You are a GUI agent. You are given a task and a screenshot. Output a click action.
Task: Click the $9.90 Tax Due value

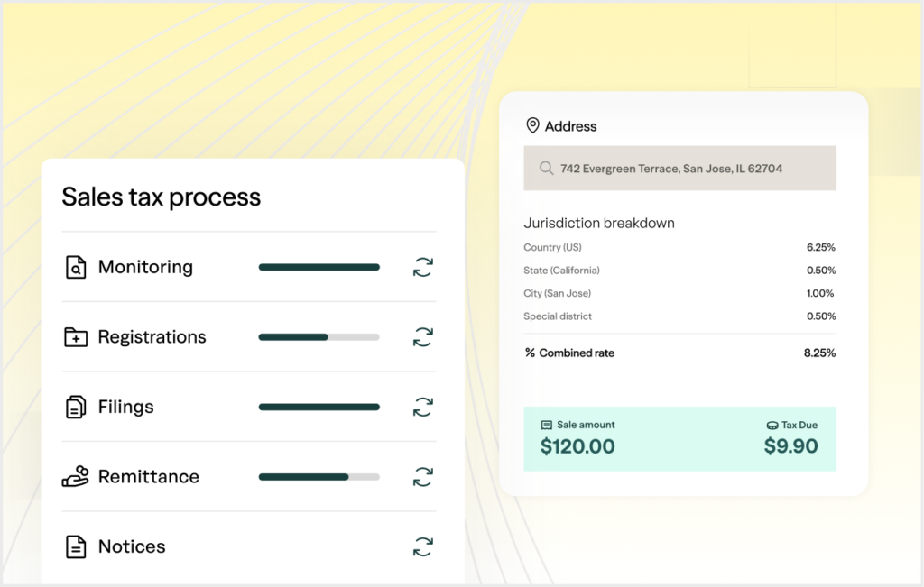[x=790, y=446]
